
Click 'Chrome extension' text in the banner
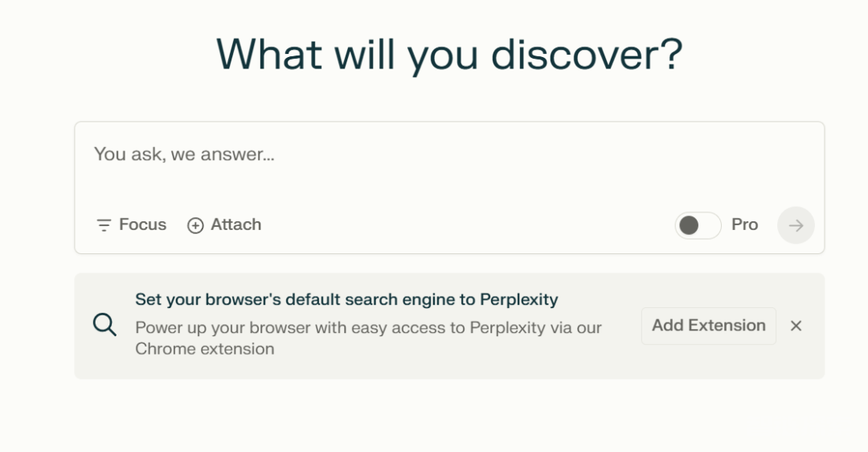(x=205, y=349)
